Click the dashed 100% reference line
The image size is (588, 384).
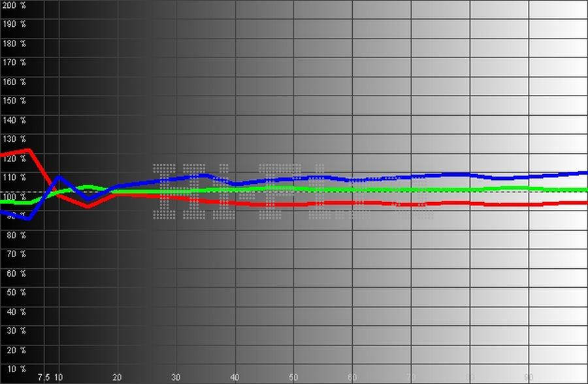457,192
